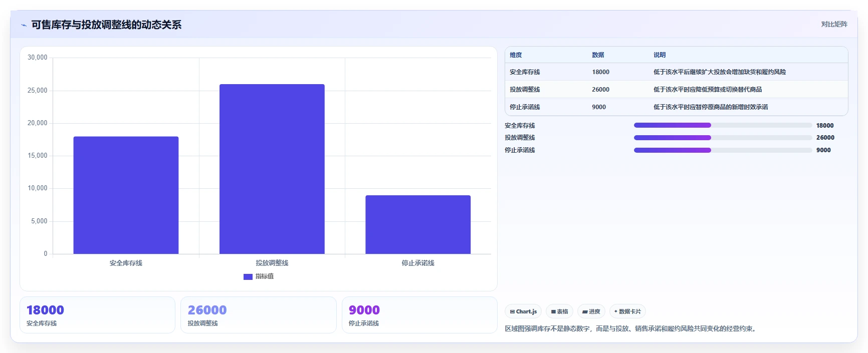Select the 停止承诺线 bar in chart
This screenshot has width=868, height=353.
pyautogui.click(x=418, y=225)
